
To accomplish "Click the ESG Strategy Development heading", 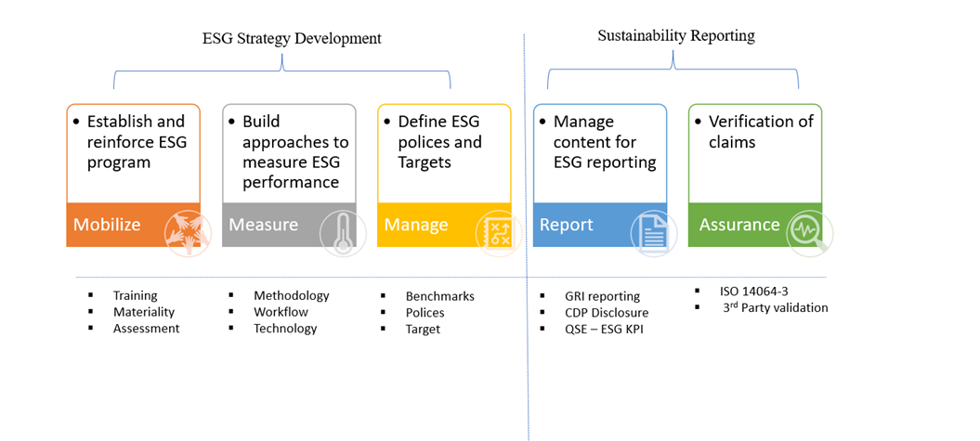I will point(292,38).
